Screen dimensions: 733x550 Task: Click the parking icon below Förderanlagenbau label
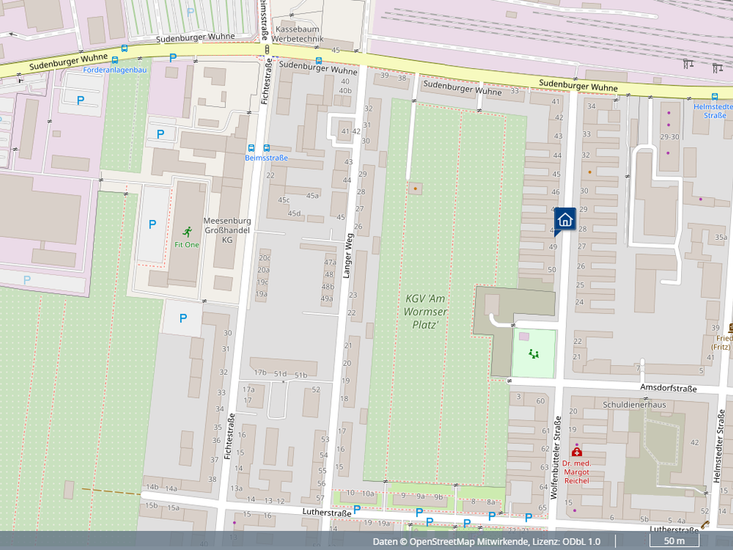(80, 100)
